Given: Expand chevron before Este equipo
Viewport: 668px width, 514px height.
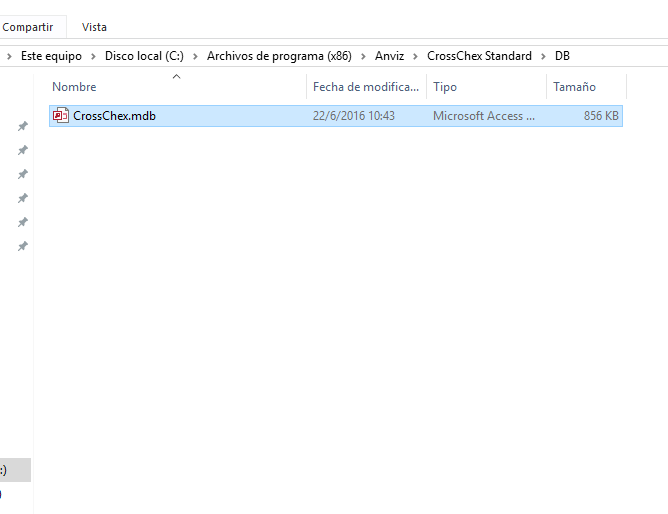Looking at the screenshot, I should (9, 56).
